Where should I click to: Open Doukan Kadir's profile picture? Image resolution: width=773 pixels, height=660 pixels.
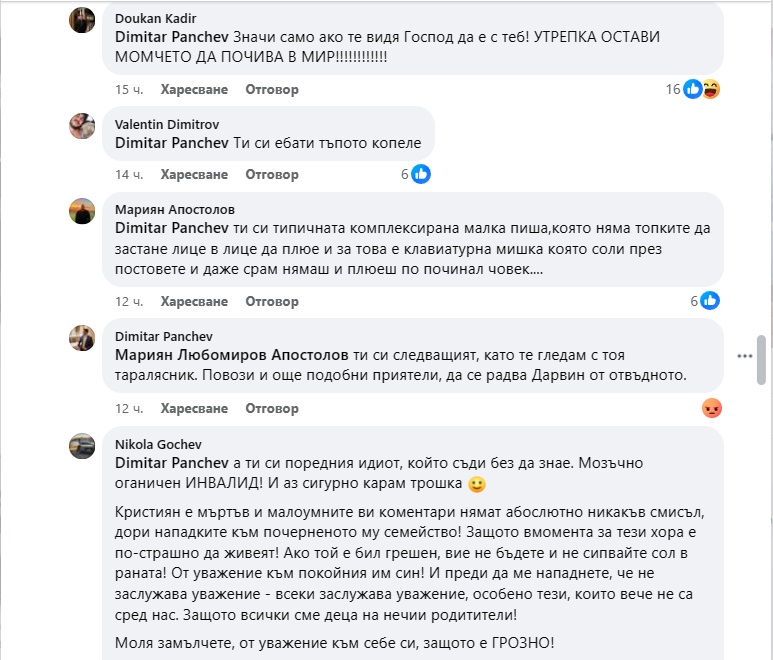(x=82, y=20)
